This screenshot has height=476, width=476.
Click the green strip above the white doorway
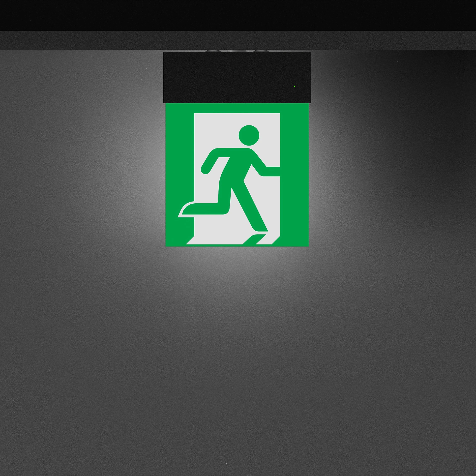pos(237,108)
